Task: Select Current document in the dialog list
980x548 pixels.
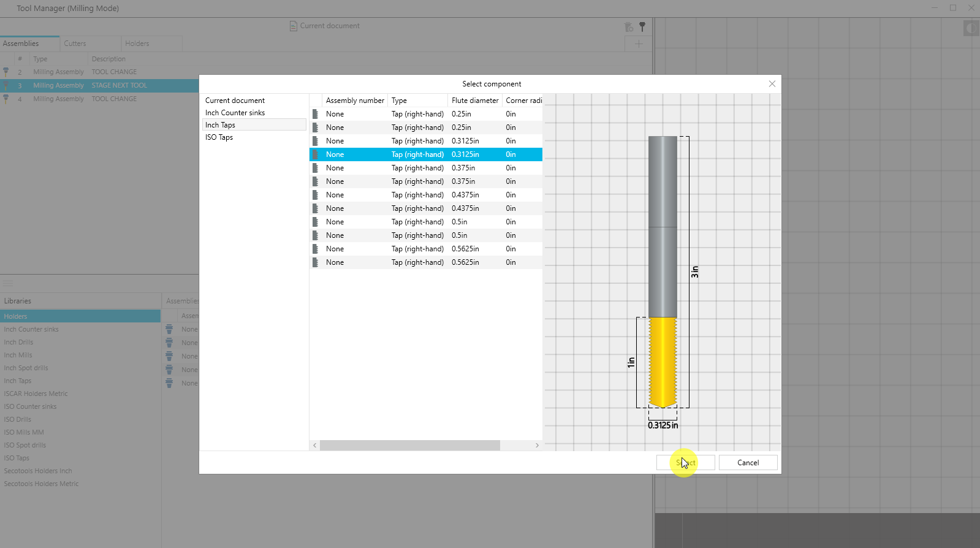Action: pos(235,101)
